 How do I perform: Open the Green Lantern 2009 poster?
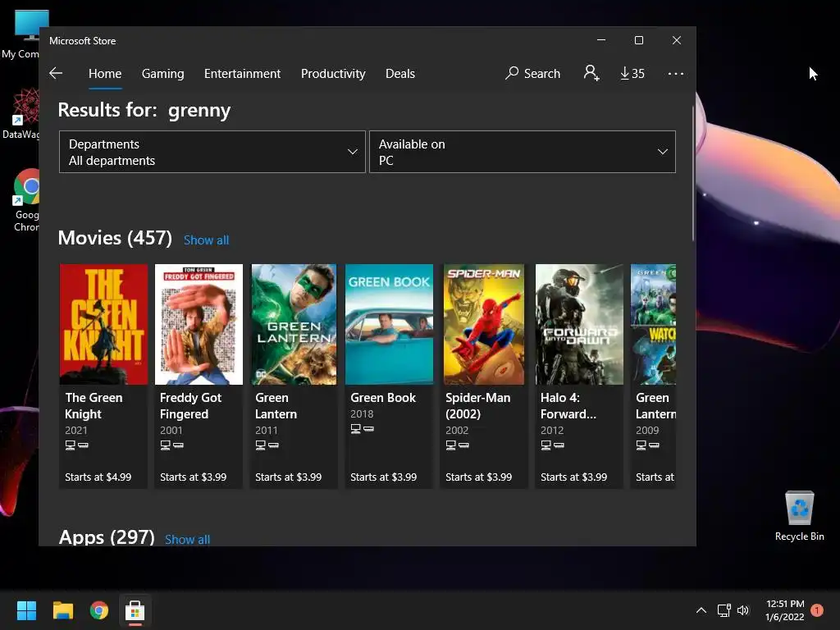[x=653, y=324]
